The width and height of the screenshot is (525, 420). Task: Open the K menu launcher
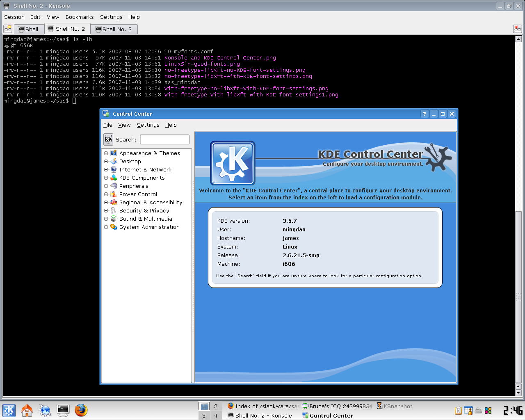coord(9,410)
